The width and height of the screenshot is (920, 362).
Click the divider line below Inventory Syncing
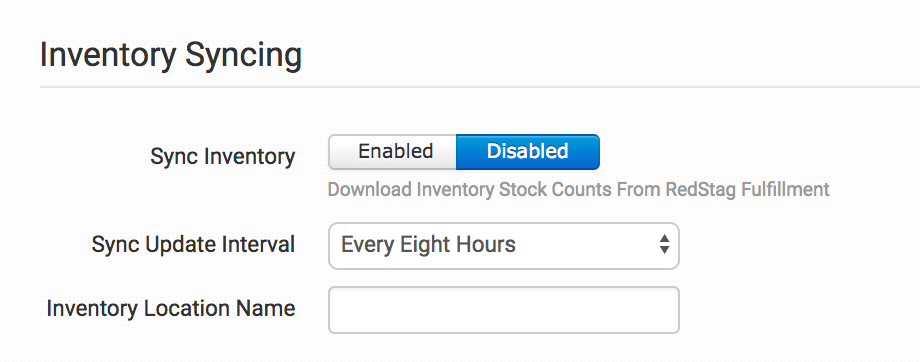[x=480, y=87]
